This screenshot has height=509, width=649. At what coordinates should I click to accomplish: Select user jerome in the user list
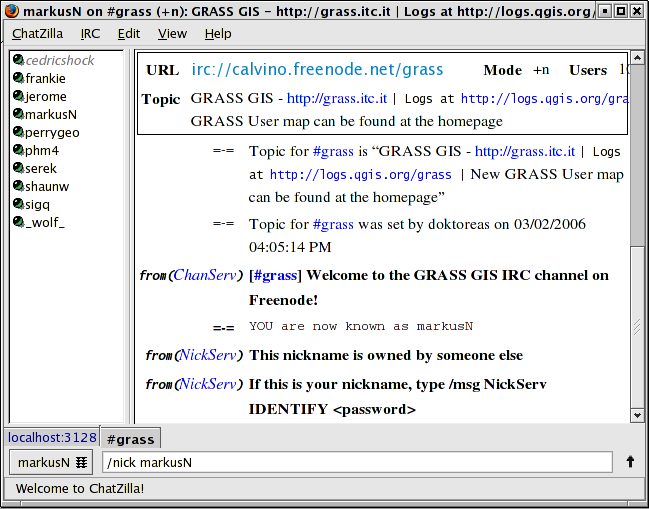(46, 96)
